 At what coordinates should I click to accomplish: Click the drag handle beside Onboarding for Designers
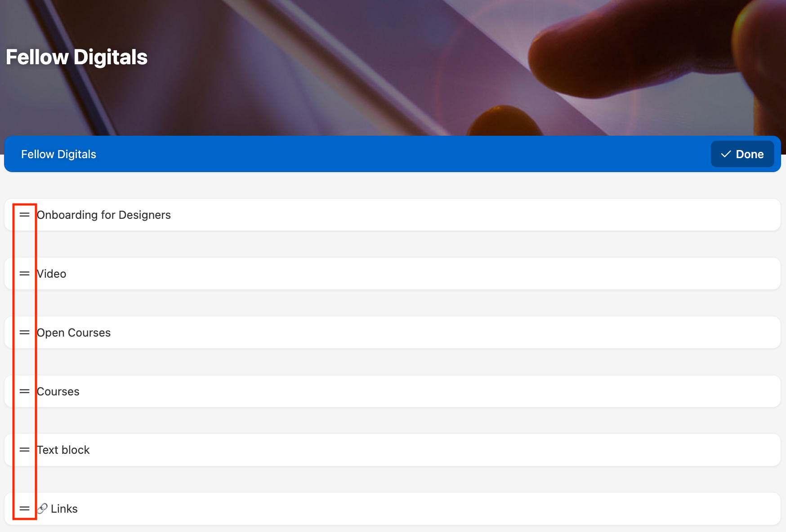pos(25,215)
